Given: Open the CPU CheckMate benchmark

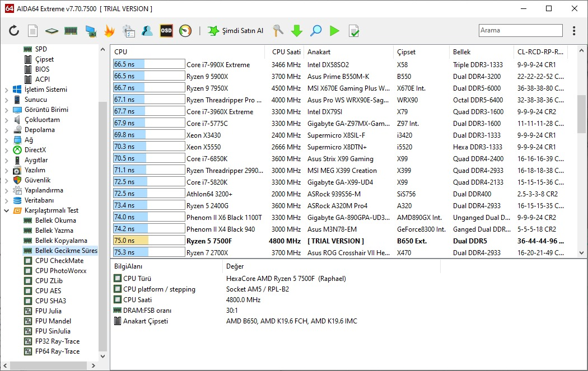Looking at the screenshot, I should point(59,261).
